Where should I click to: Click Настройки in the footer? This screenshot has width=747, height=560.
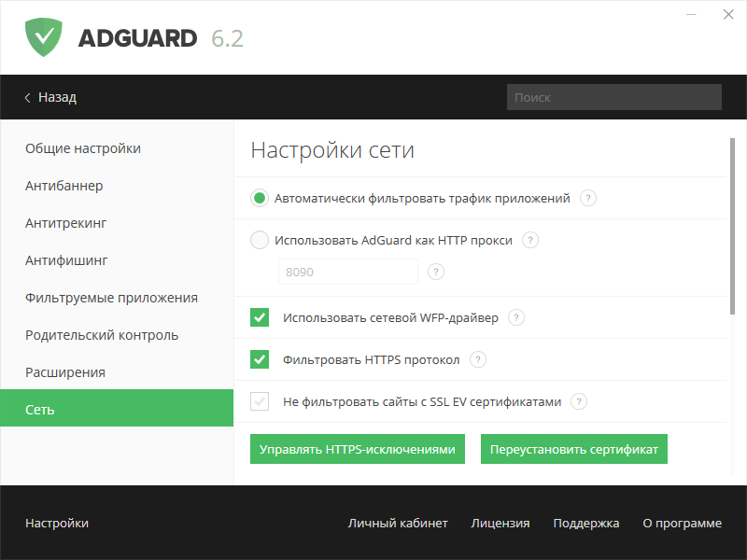click(57, 523)
